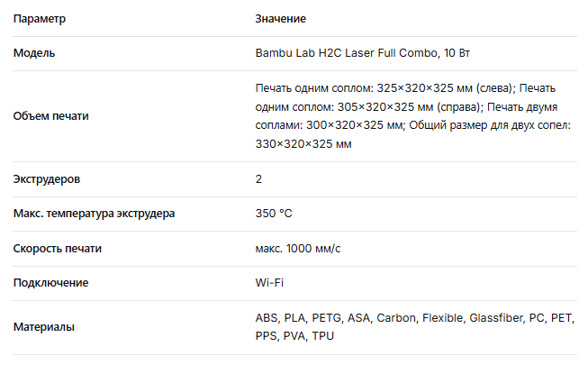Image resolution: width=588 pixels, height=365 pixels.
Task: Select the "Объем печати" row label
Action: pyautogui.click(x=51, y=116)
